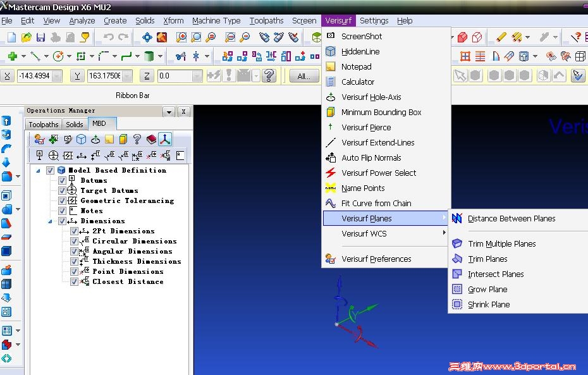The height and width of the screenshot is (375, 588).
Task: Open the Machine Type menu
Action: click(x=216, y=21)
